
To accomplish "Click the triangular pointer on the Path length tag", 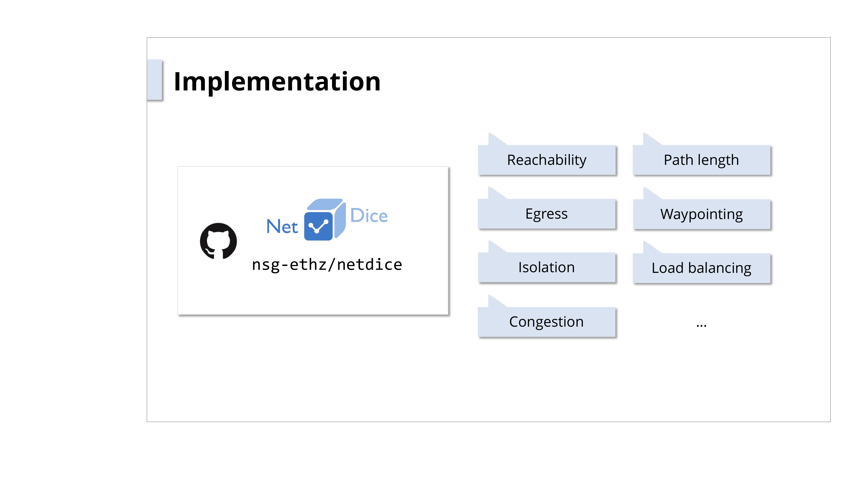I will (649, 140).
